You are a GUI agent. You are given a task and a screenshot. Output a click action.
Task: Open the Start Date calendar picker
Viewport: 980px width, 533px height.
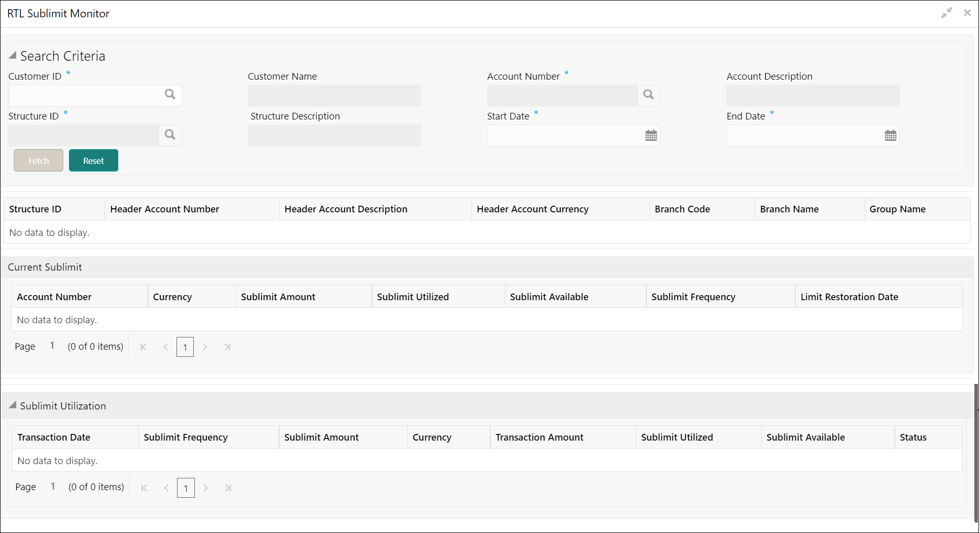(x=651, y=136)
